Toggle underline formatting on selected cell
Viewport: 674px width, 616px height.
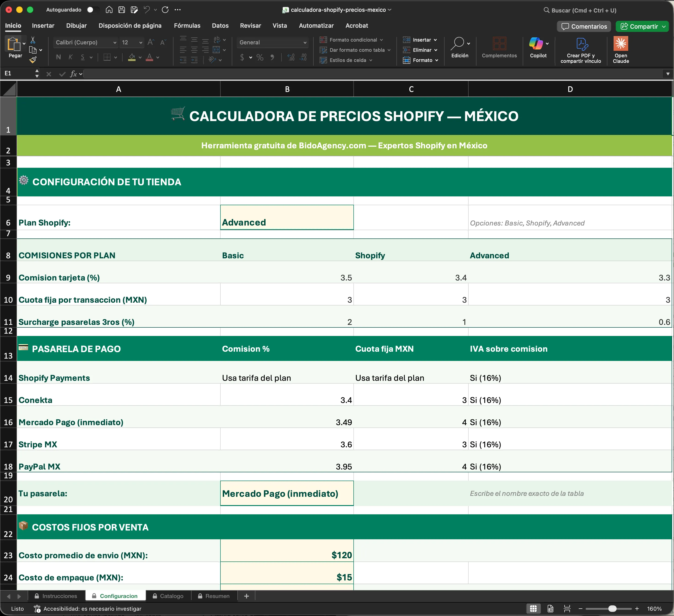tap(83, 57)
